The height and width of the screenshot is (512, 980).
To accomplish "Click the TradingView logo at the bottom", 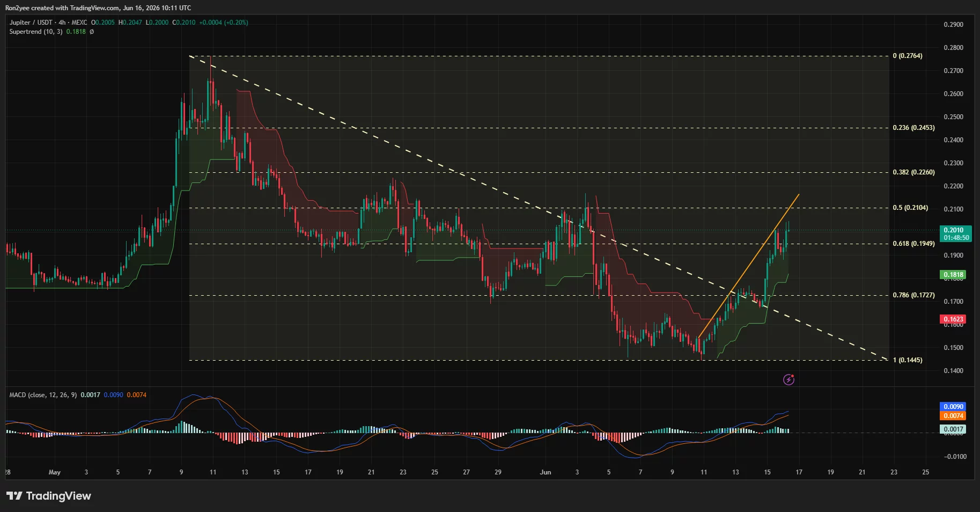I will pos(49,496).
